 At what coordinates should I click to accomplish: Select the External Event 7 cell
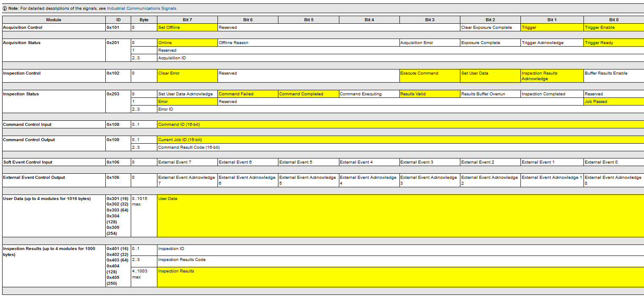(x=187, y=162)
